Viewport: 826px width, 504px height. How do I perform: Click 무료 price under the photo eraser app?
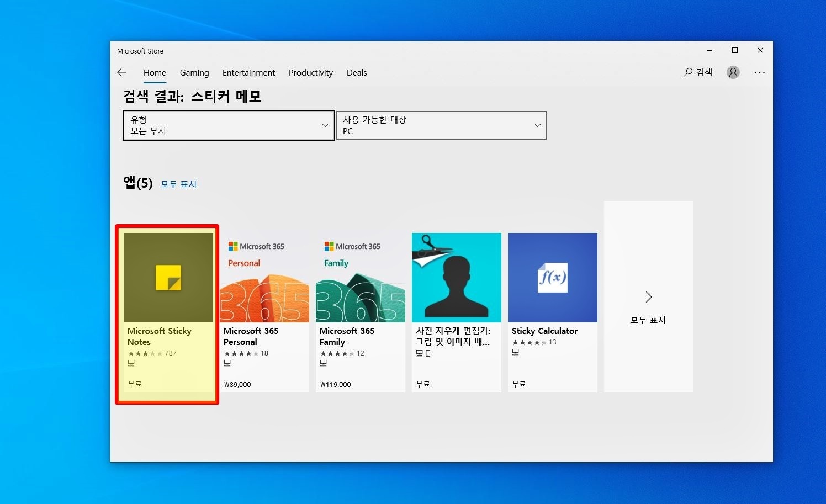pyautogui.click(x=423, y=384)
